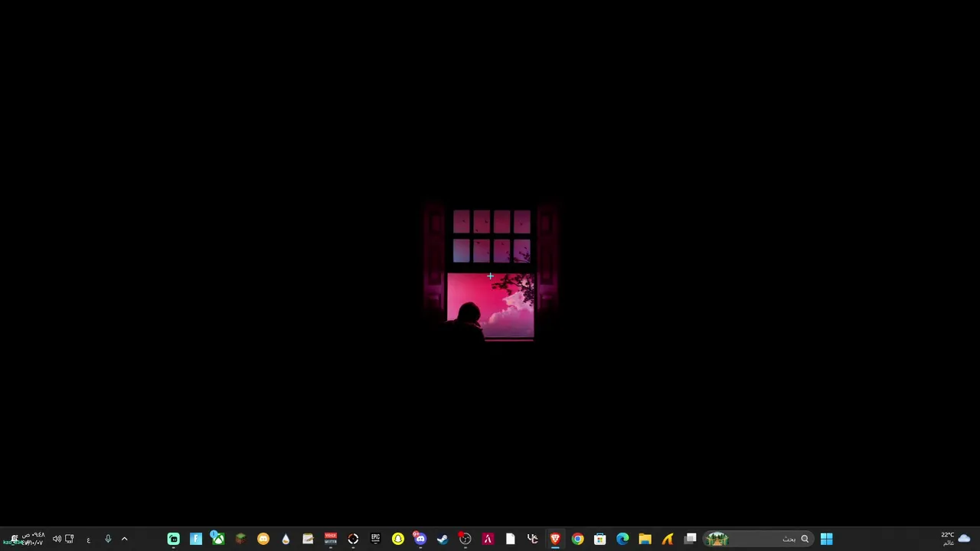Launch Snapchat from taskbar
Screen dimensions: 980x551
[398, 539]
